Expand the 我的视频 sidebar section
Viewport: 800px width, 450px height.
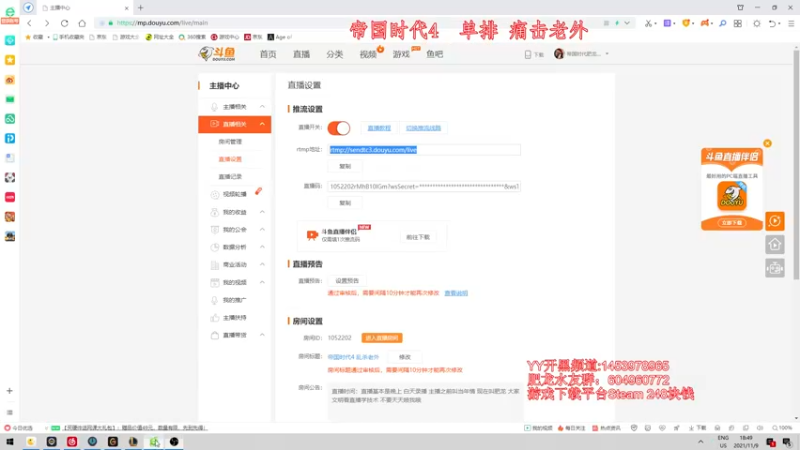pos(262,282)
